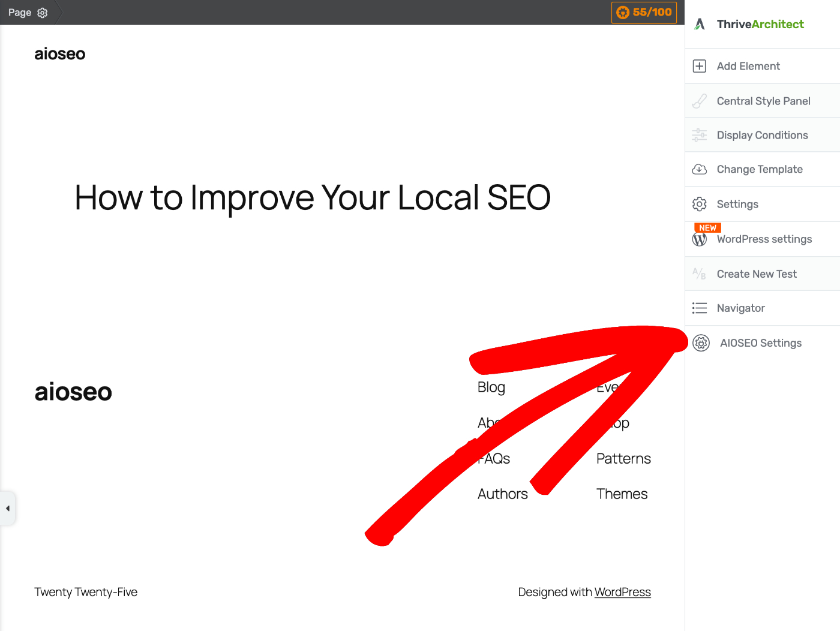Click the aioseo logo in footer
The height and width of the screenshot is (631, 840).
coord(73,392)
